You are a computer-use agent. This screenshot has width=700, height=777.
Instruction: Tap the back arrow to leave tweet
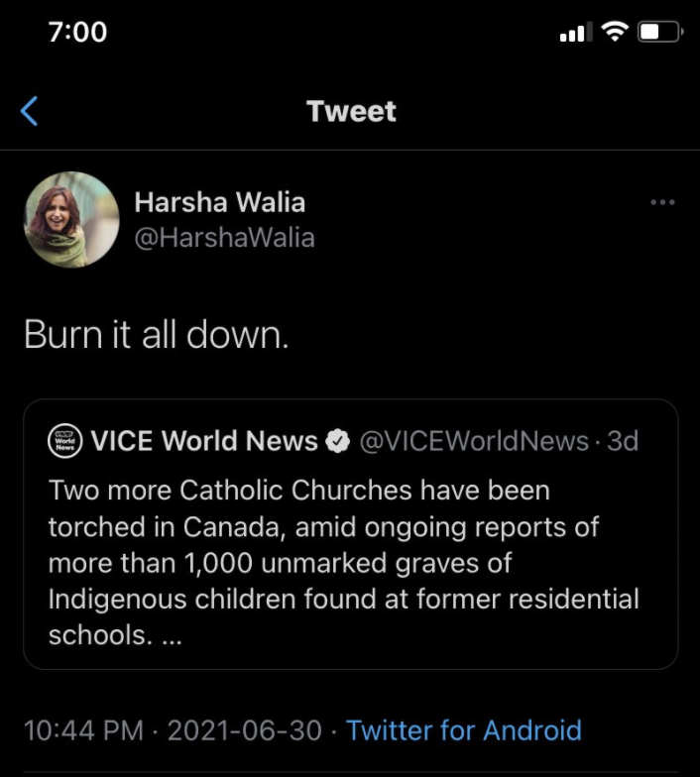click(x=30, y=111)
